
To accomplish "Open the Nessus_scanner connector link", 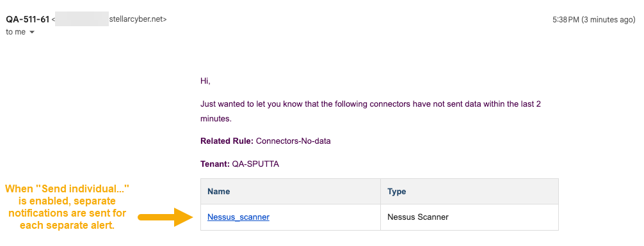I will tap(238, 217).
